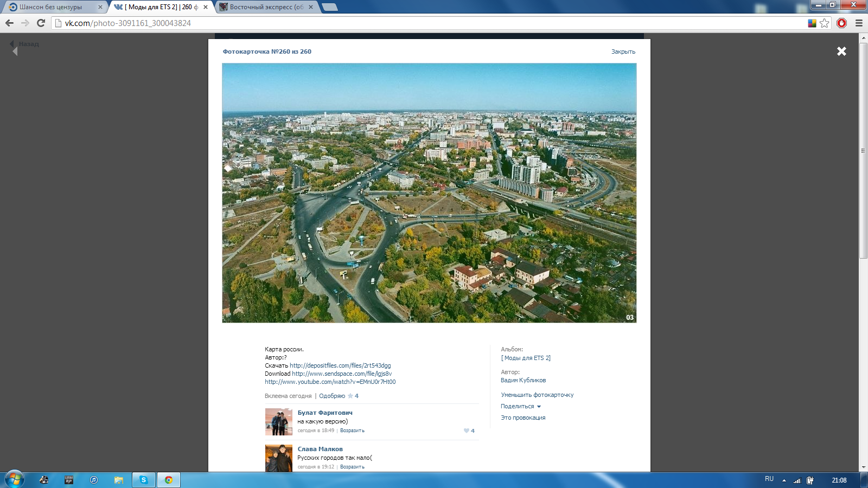Bookmark this page with the star icon
The image size is (868, 488).
coord(825,23)
